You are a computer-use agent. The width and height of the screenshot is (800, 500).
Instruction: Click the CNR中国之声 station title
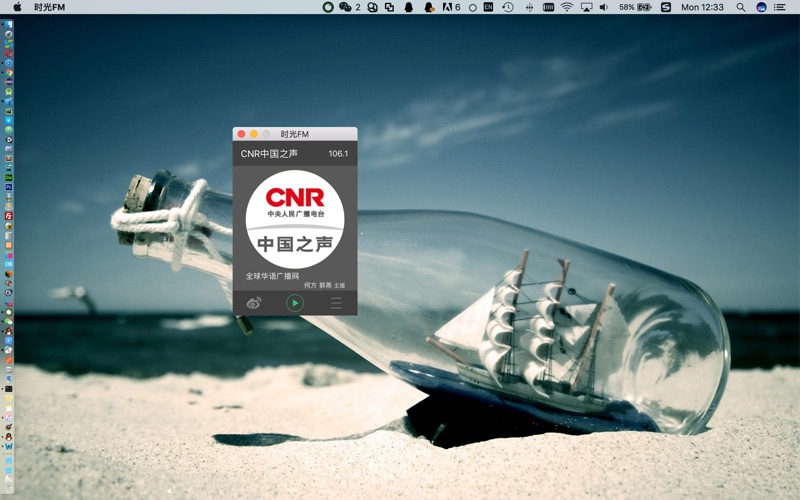(269, 154)
